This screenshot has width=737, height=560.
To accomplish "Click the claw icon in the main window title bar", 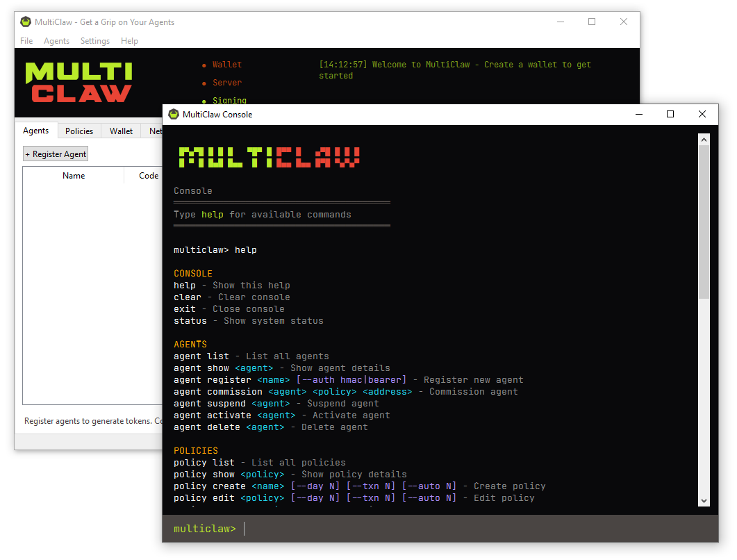I will (25, 22).
